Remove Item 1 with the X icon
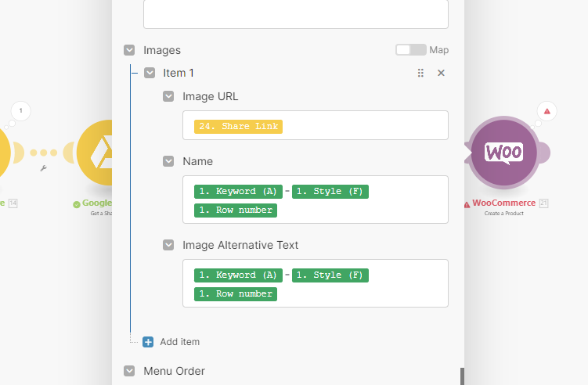588x385 pixels. 441,73
